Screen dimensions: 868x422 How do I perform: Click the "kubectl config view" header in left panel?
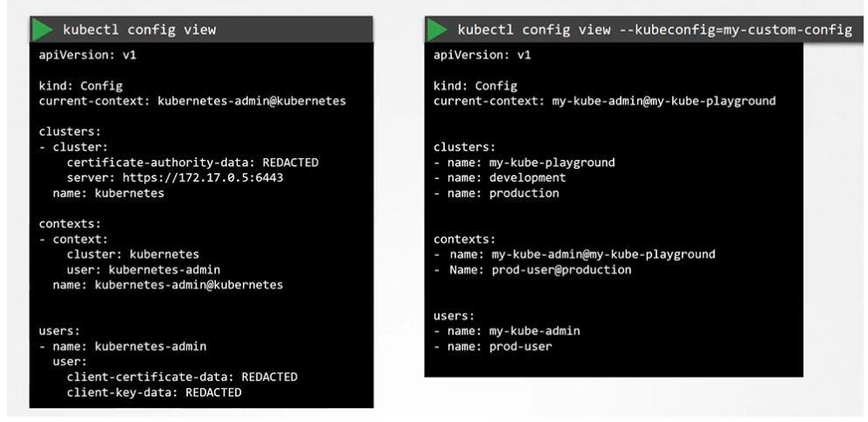pos(138,31)
